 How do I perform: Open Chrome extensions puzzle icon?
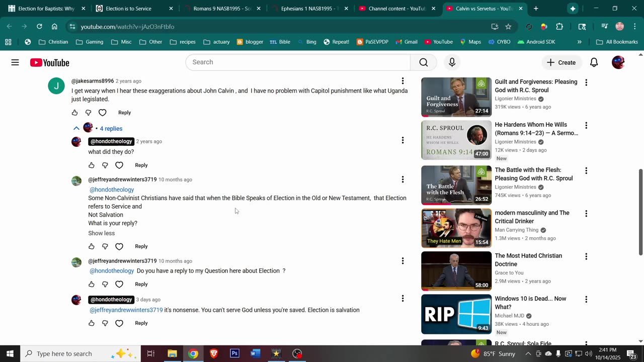[x=559, y=27]
